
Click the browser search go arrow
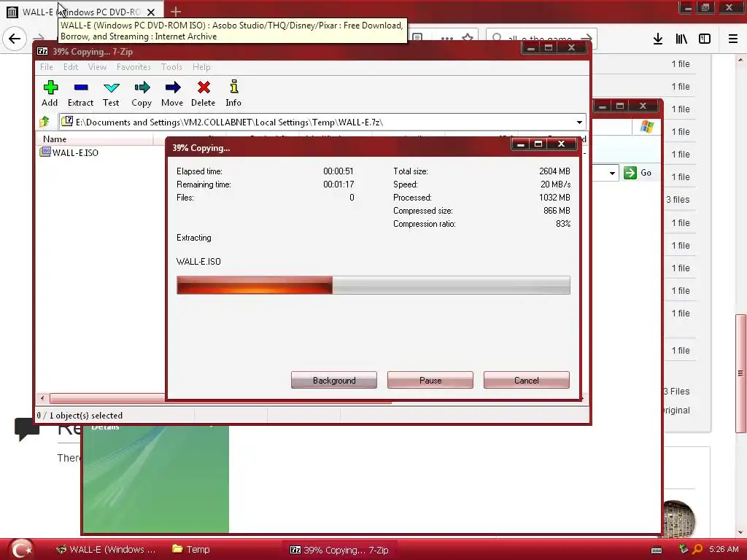coord(587,38)
